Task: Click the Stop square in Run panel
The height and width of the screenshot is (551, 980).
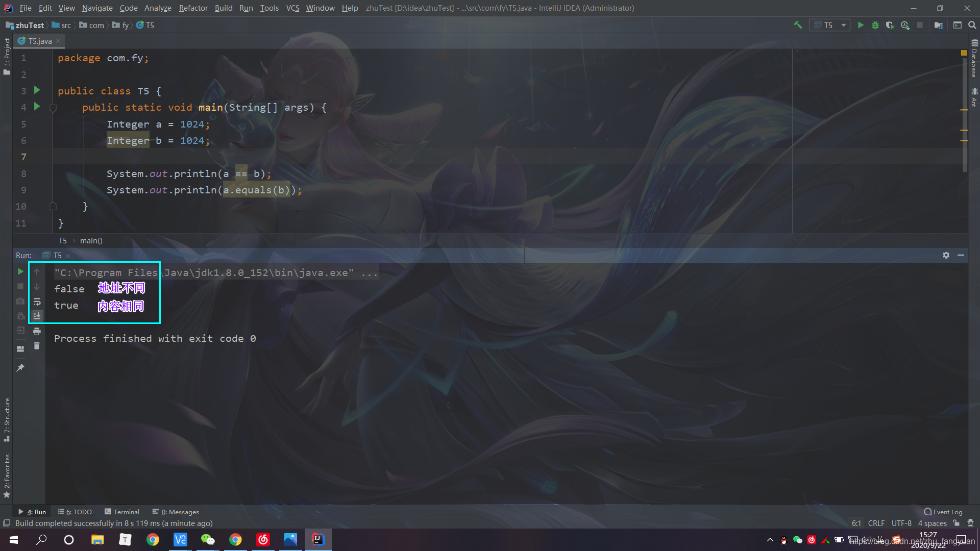Action: 20,286
